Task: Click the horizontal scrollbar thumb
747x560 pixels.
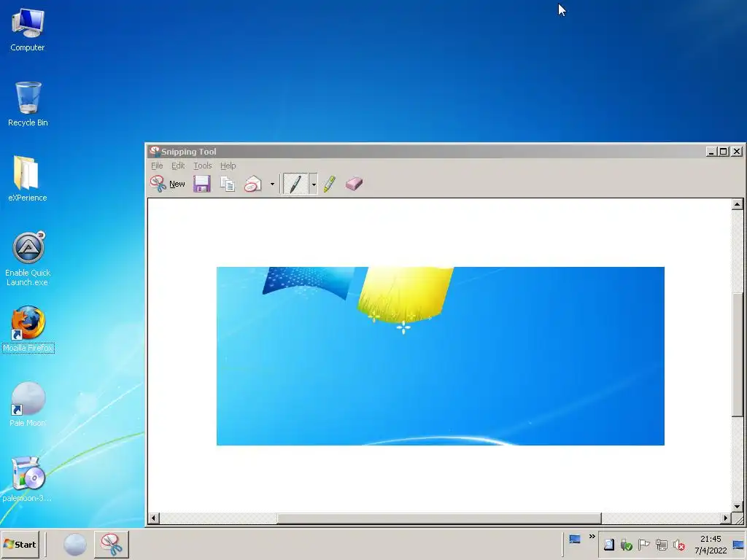Action: pyautogui.click(x=439, y=518)
